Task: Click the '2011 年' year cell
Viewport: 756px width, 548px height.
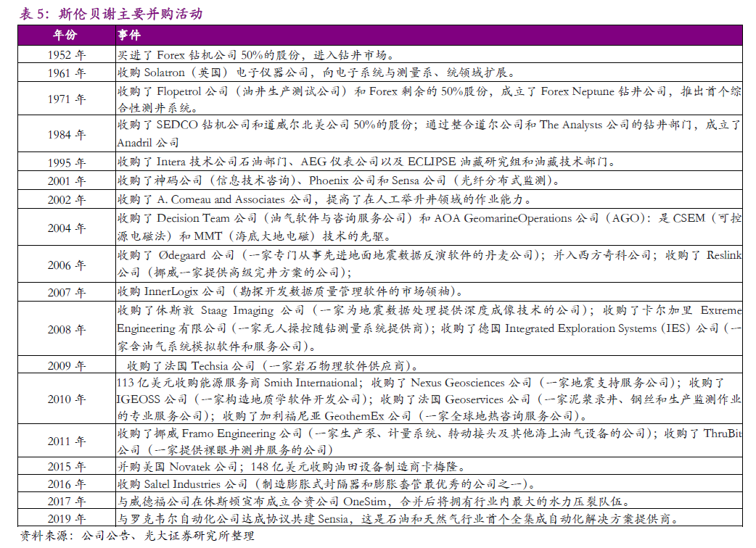Action: click(67, 441)
